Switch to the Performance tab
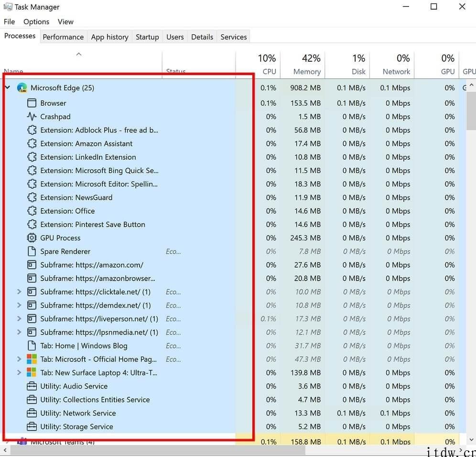This screenshot has height=457, width=476. click(63, 37)
